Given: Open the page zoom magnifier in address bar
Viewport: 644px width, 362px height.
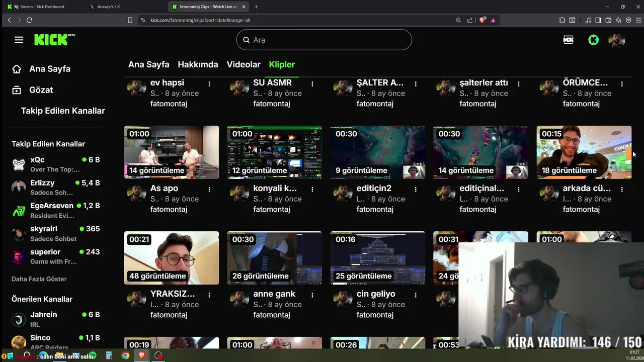Looking at the screenshot, I should pos(458,20).
